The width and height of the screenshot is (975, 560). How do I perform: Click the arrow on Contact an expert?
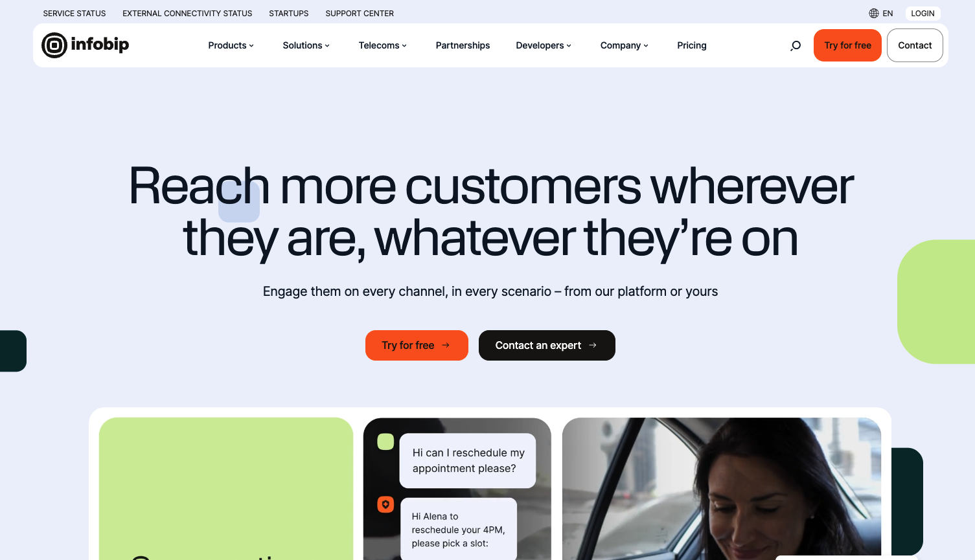tap(593, 345)
